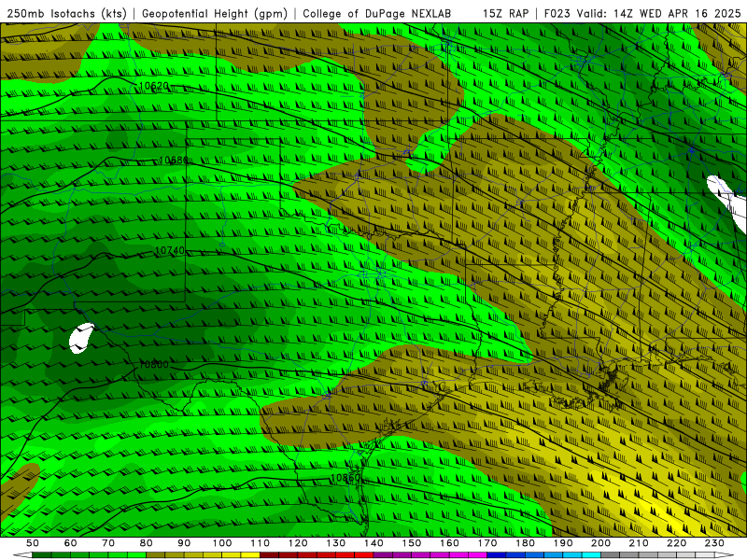Click the 10620 height contour label

coord(153,86)
